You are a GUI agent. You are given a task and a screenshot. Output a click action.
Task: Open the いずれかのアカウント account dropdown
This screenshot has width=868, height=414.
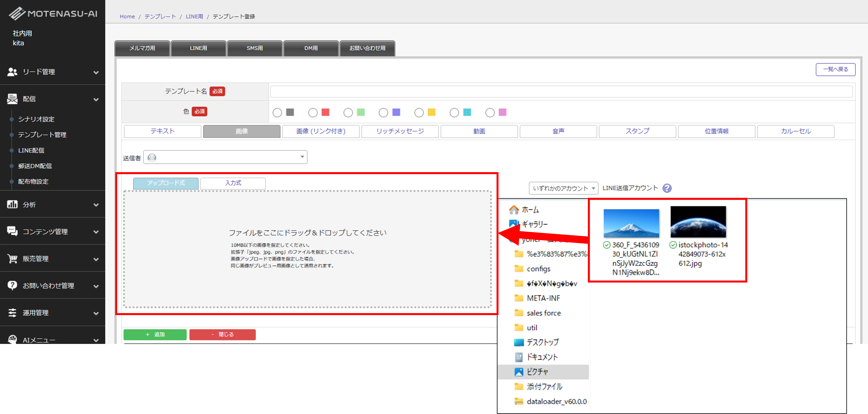pyautogui.click(x=563, y=188)
